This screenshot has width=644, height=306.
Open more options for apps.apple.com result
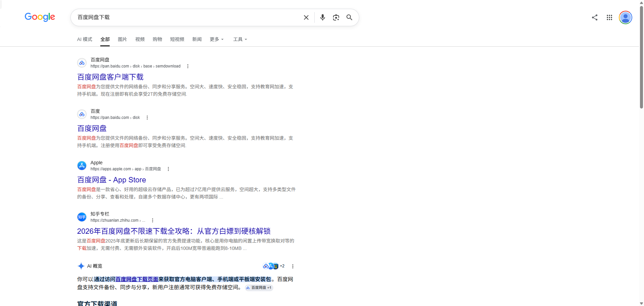[168, 169]
